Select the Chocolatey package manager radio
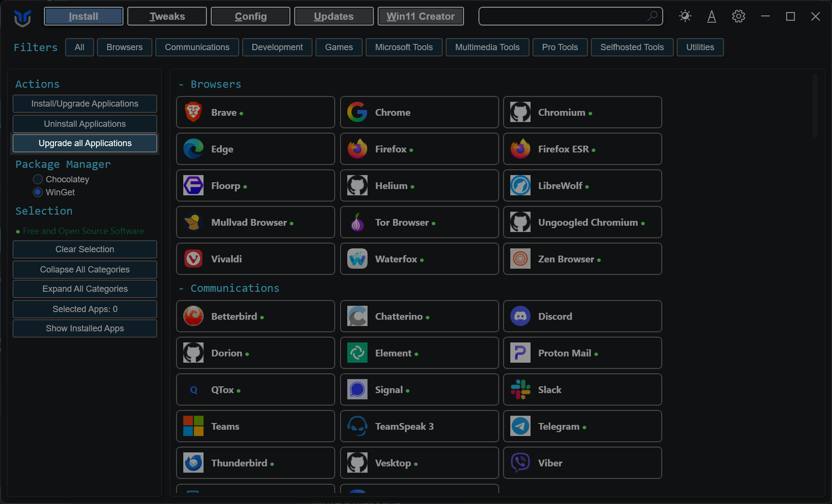832x504 pixels. pyautogui.click(x=38, y=179)
